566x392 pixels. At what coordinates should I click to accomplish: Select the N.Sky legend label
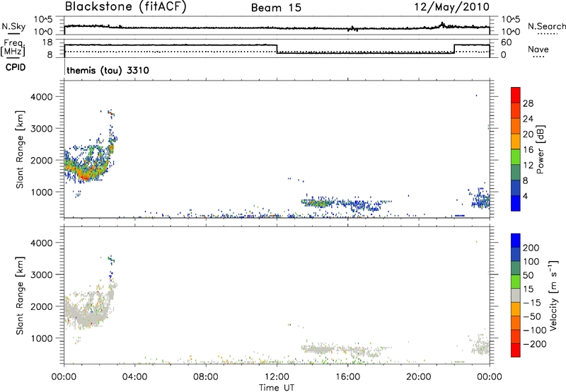[13, 26]
